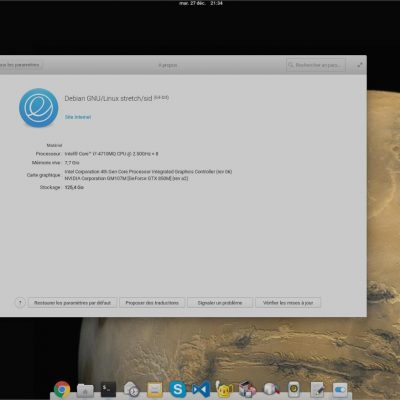
Task: Click the round help question mark button
Action: tap(20, 303)
